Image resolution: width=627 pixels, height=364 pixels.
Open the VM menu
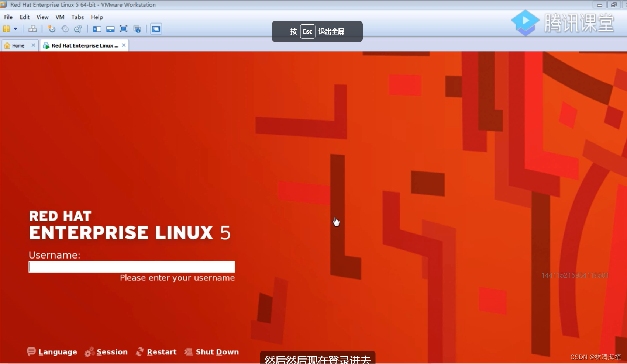pyautogui.click(x=60, y=17)
